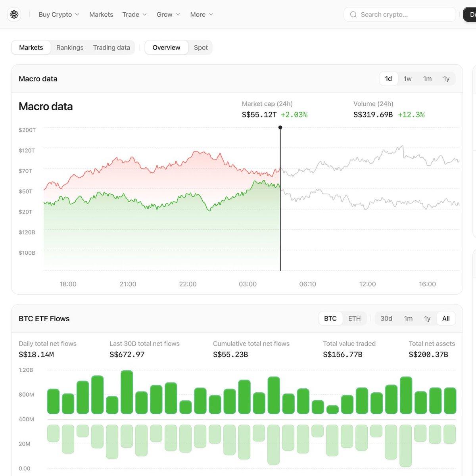The image size is (476, 476).
Task: Click Last 30D net flows value S$672.97
Action: coord(127,355)
